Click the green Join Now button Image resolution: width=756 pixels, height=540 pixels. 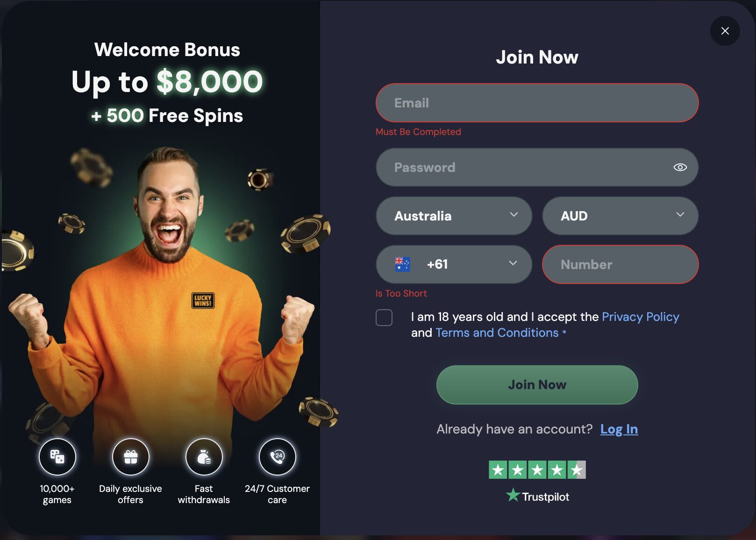(x=537, y=385)
